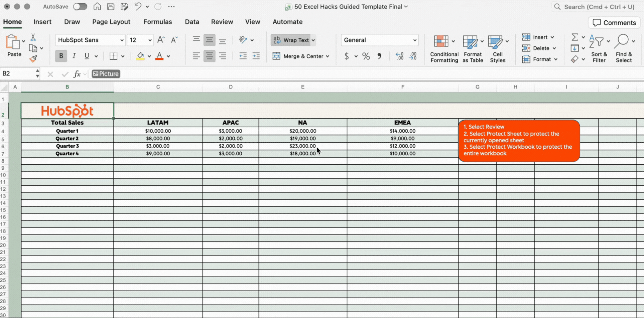Switch to the Review tab
The image size is (644, 318).
[x=222, y=22]
